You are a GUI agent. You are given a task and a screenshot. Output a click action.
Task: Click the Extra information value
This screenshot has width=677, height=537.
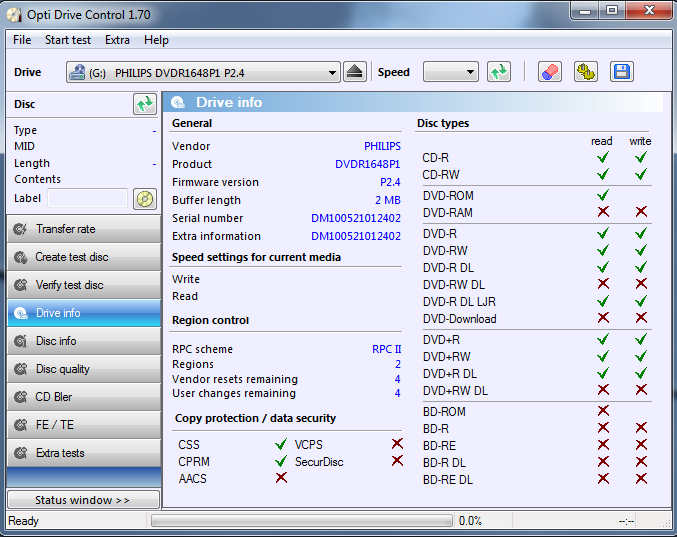pyautogui.click(x=356, y=237)
